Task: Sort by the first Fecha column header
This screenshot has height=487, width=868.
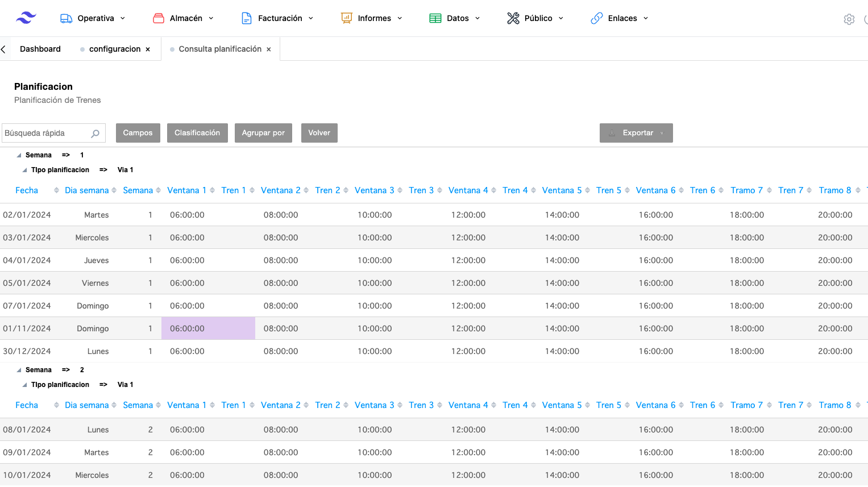Action: (27, 190)
